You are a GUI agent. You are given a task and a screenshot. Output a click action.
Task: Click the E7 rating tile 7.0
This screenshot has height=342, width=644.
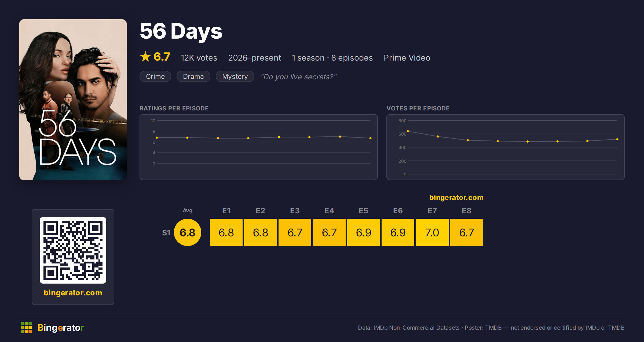[x=432, y=232]
